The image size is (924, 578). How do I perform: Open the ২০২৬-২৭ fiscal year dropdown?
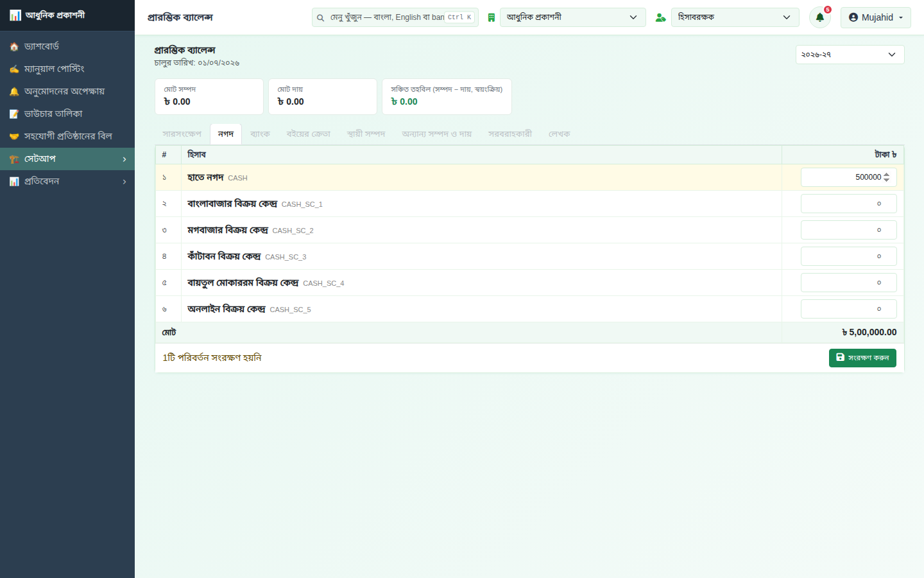850,55
